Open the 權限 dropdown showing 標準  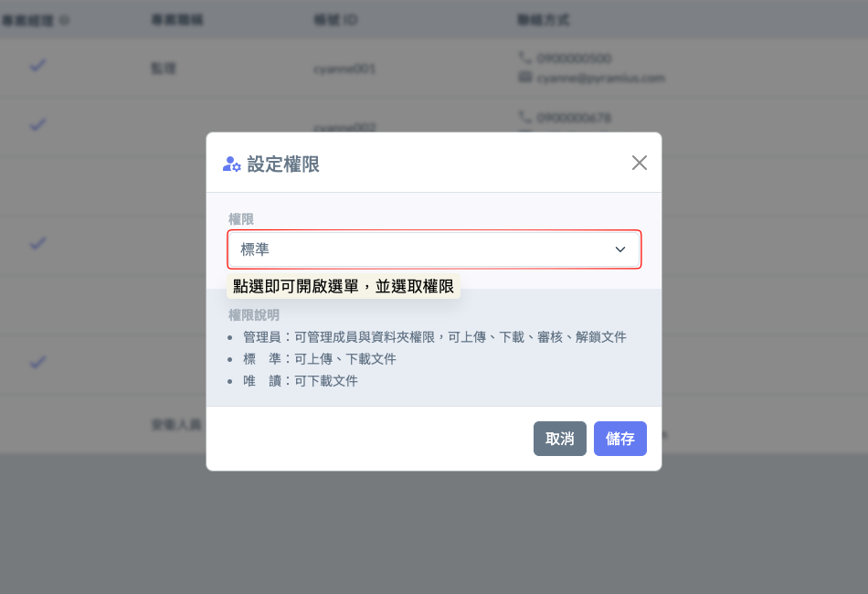[x=420, y=249]
